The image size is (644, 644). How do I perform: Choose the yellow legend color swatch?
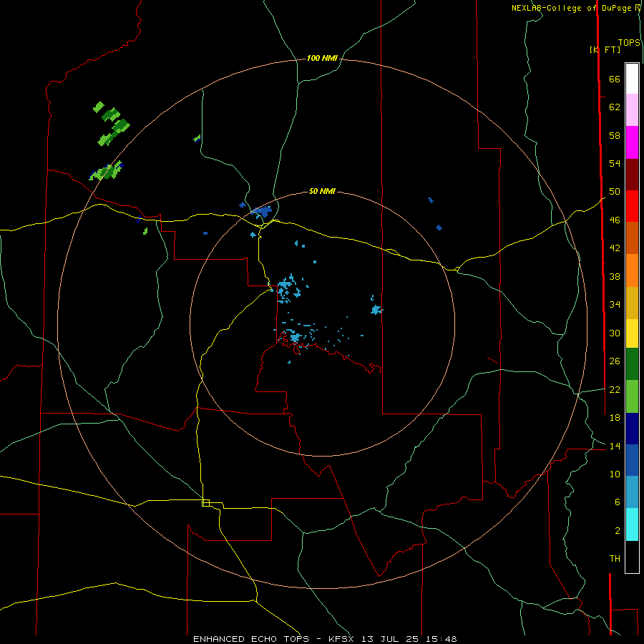click(x=632, y=333)
